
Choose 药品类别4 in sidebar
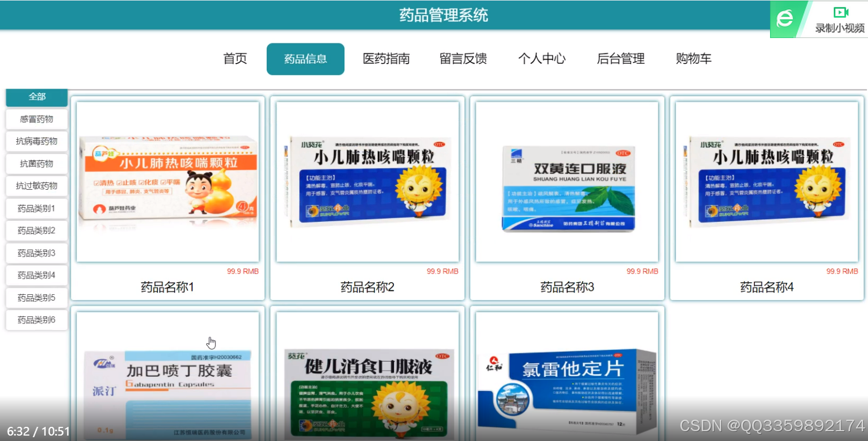37,275
